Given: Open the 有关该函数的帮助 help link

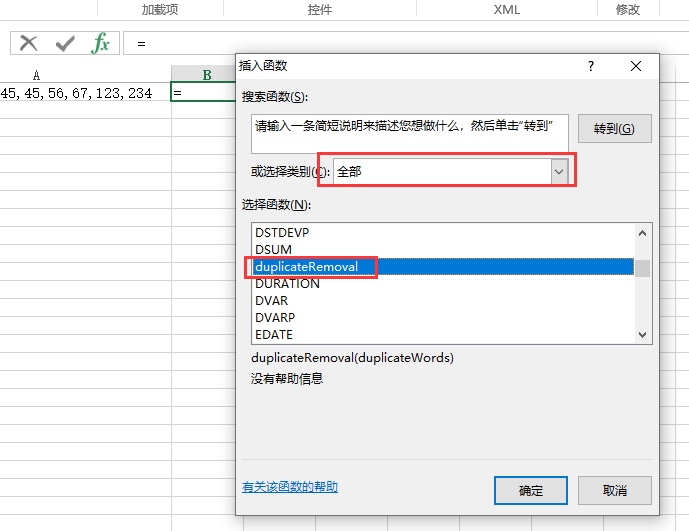Looking at the screenshot, I should (290, 487).
